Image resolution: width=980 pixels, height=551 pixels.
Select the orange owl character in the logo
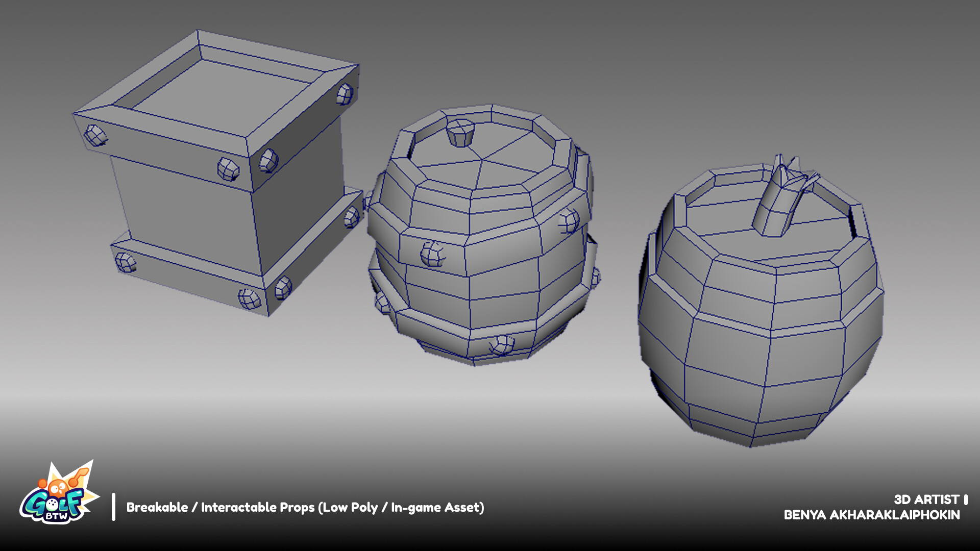tap(58, 488)
